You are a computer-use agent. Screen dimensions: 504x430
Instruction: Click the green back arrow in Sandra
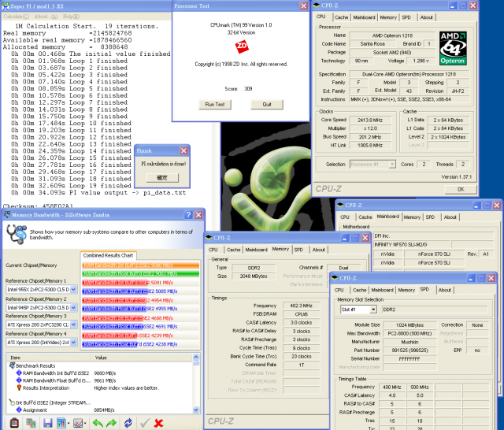pyautogui.click(x=98, y=423)
